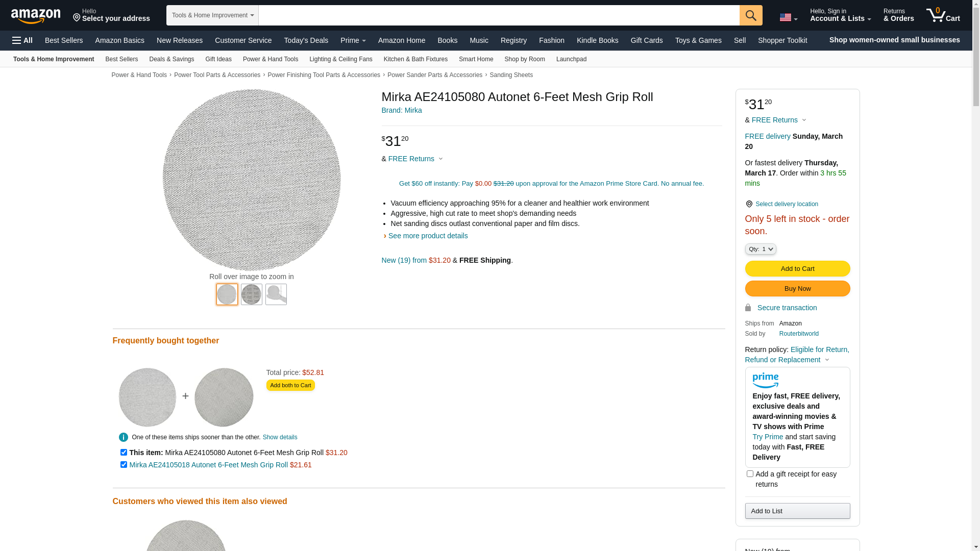Click the delivery location pin icon
980x551 pixels.
click(x=749, y=204)
